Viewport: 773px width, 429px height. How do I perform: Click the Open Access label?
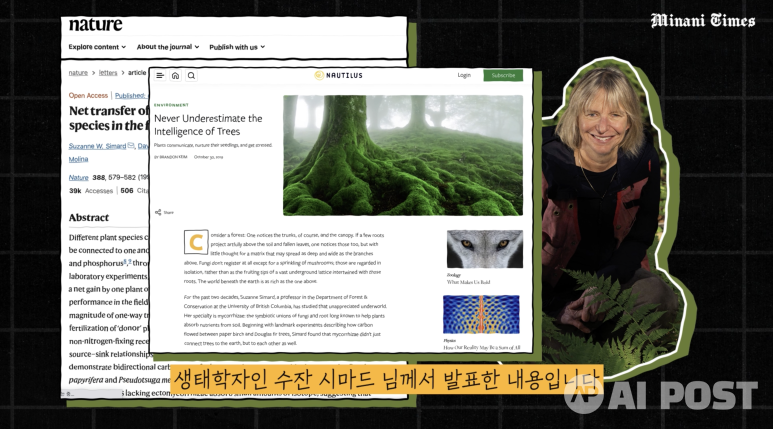click(x=88, y=96)
